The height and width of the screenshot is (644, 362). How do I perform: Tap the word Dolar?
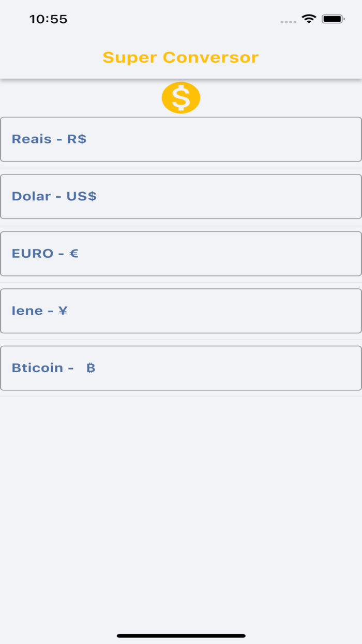click(x=31, y=196)
